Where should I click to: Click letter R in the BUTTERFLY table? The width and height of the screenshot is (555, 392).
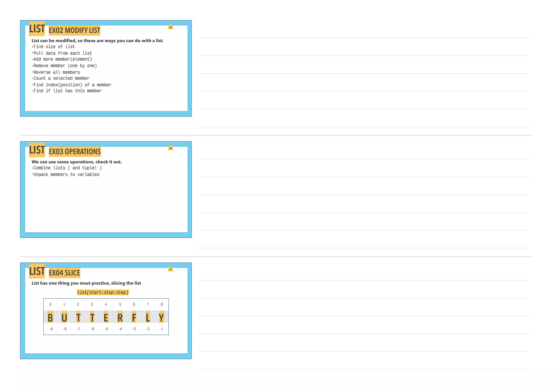[x=120, y=317]
